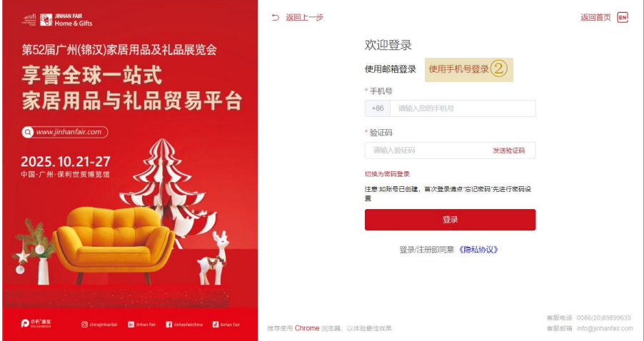Click the search icon beside www.jinhanfair.com
This screenshot has width=644, height=341.
pos(28,132)
